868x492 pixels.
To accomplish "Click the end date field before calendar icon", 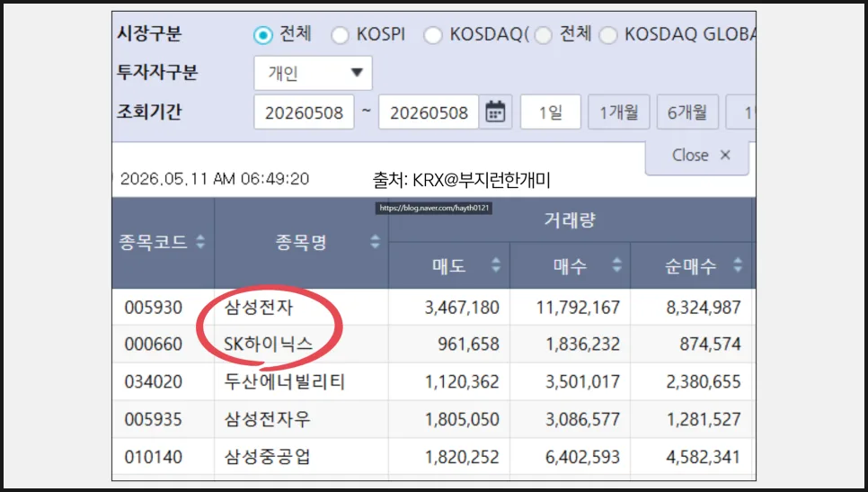I will point(429,112).
